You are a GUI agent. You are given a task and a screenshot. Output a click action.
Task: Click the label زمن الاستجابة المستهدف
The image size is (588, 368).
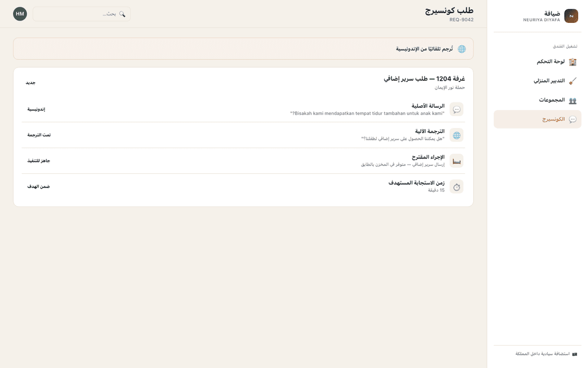[416, 183]
